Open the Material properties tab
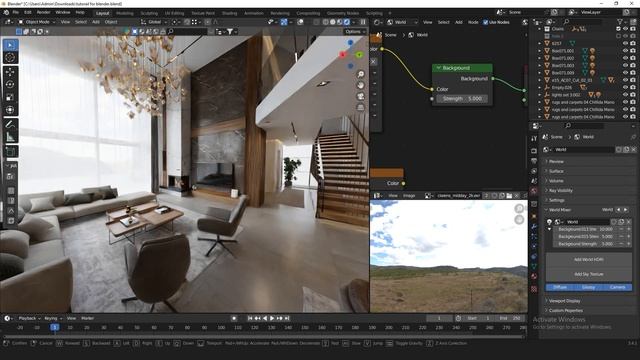 [x=534, y=276]
